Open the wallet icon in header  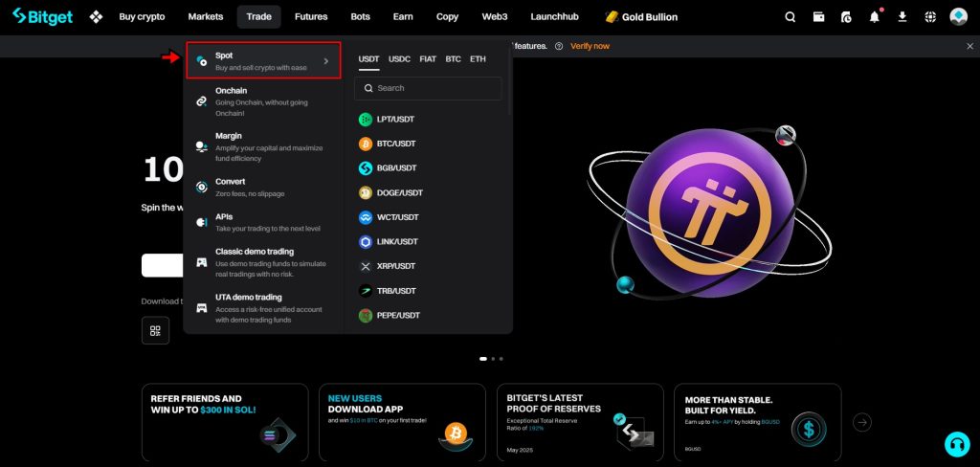(x=818, y=17)
